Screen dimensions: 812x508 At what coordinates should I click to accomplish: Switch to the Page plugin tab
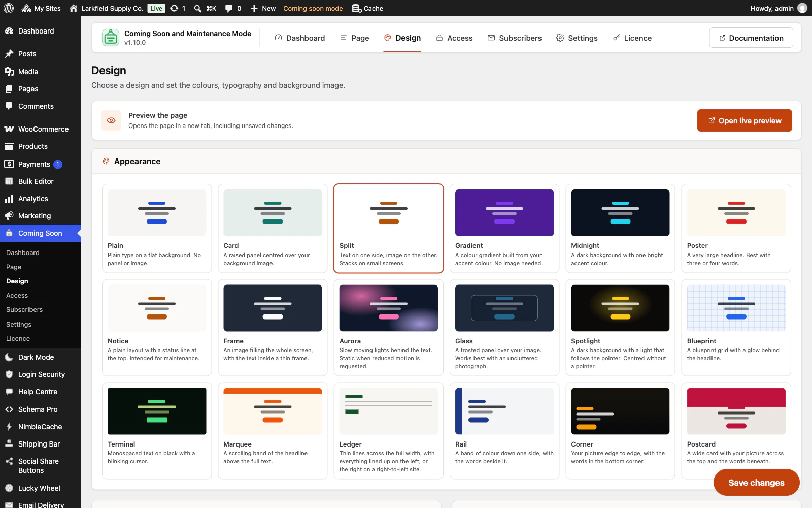tap(354, 38)
